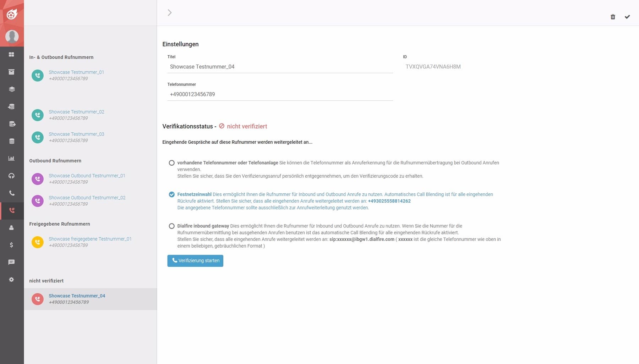
Task: Delete number using the trash icon
Action: (x=613, y=17)
